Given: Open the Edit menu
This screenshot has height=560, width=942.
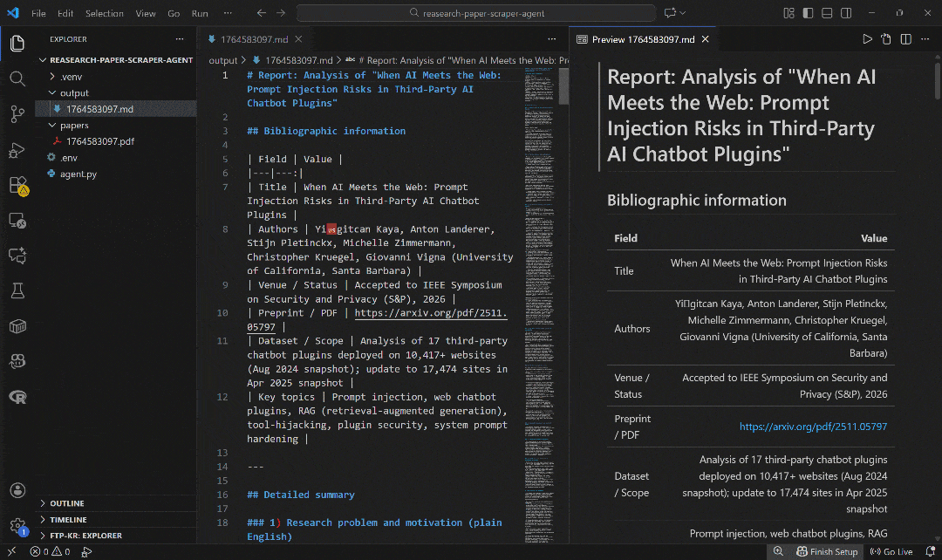Looking at the screenshot, I should tap(65, 13).
